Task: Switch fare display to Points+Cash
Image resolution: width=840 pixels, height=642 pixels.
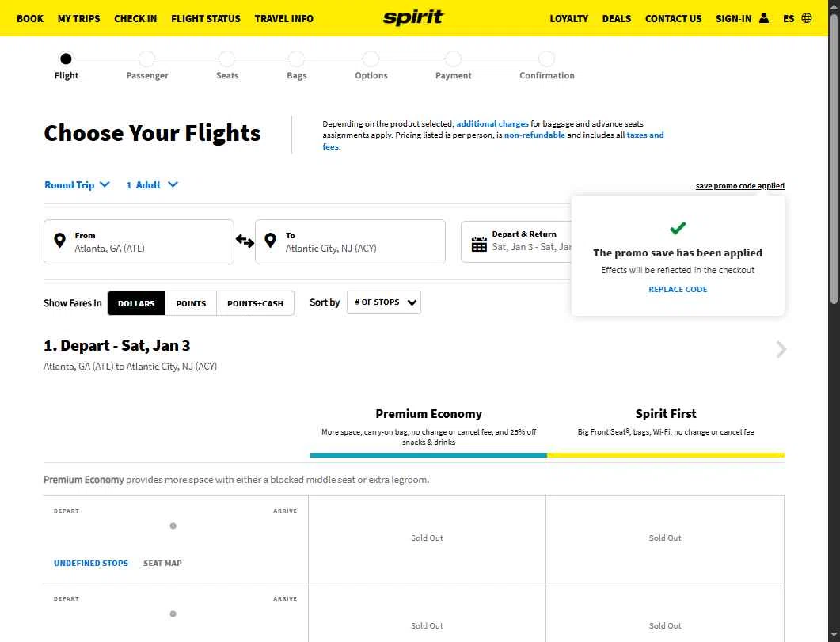Action: tap(255, 303)
